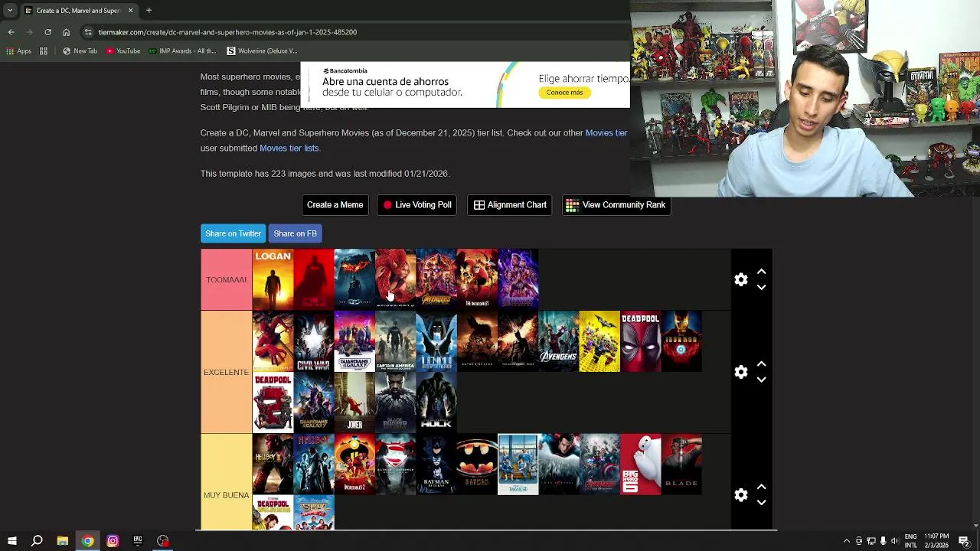This screenshot has height=551, width=980.
Task: Open the Alignment Chart
Action: pos(510,205)
